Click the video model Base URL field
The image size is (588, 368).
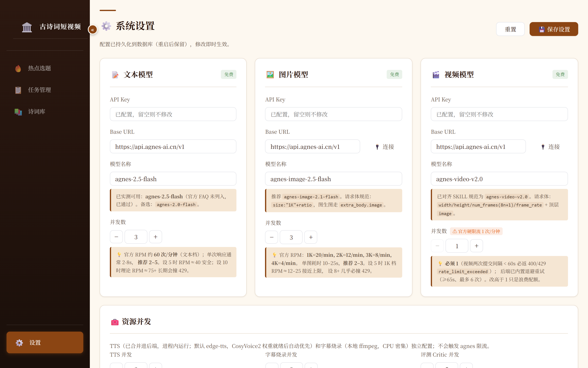pyautogui.click(x=478, y=147)
